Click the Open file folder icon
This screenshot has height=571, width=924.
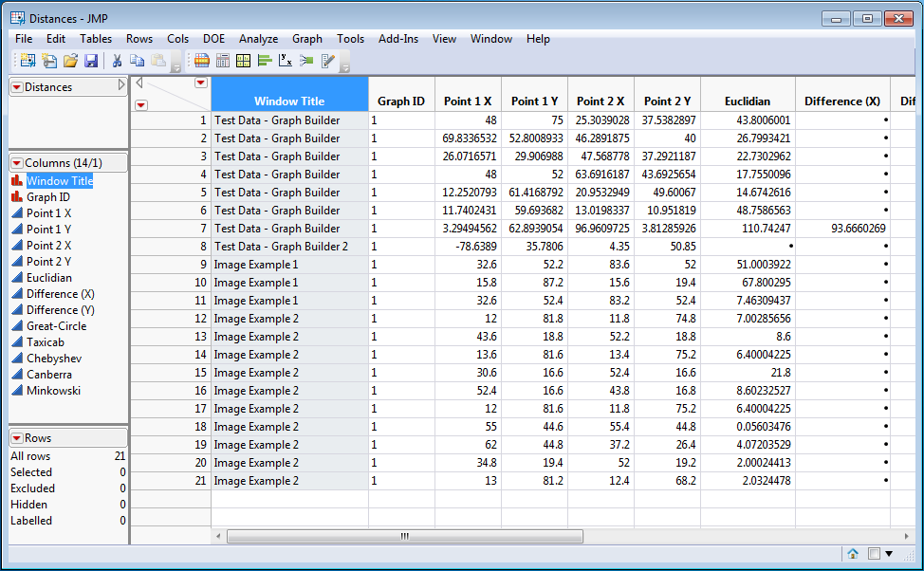70,61
